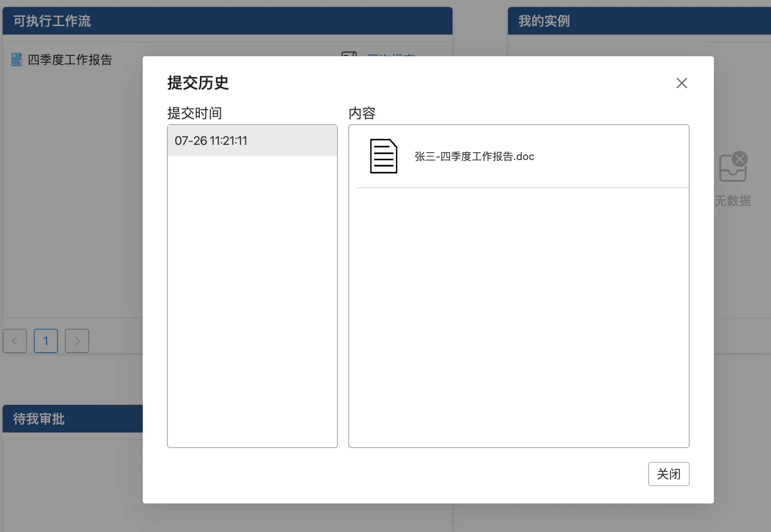Select submission time 07-26 11:21:11
771x532 pixels.
click(252, 141)
